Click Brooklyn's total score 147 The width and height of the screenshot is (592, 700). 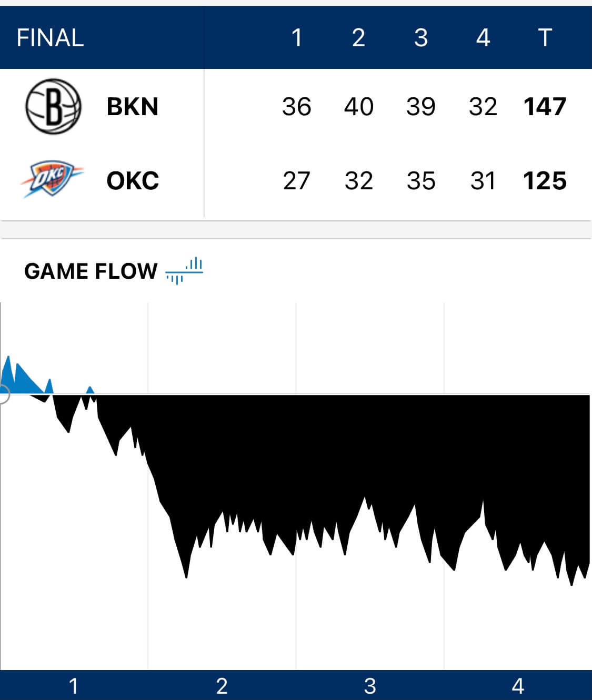545,107
